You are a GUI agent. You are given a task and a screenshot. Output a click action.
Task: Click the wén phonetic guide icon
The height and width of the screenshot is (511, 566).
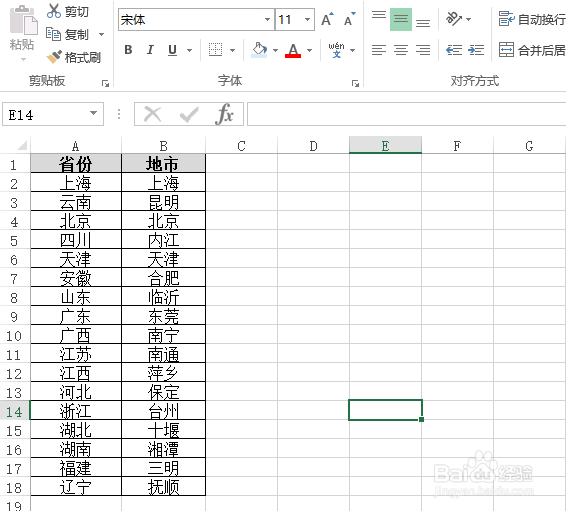click(x=336, y=50)
